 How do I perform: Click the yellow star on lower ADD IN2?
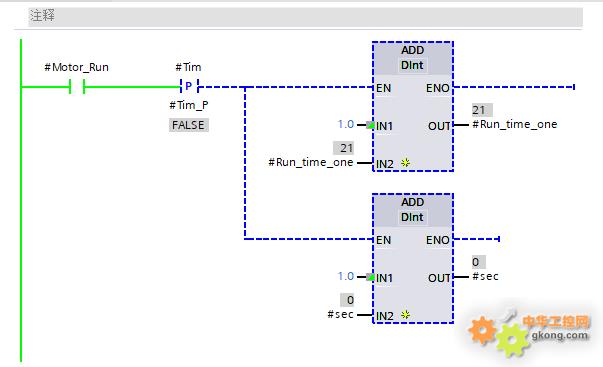click(x=405, y=315)
